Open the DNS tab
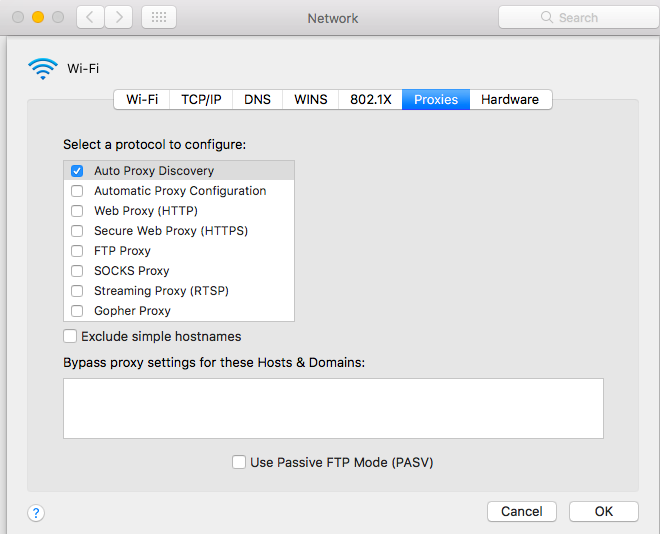The image size is (660, 534). (258, 99)
